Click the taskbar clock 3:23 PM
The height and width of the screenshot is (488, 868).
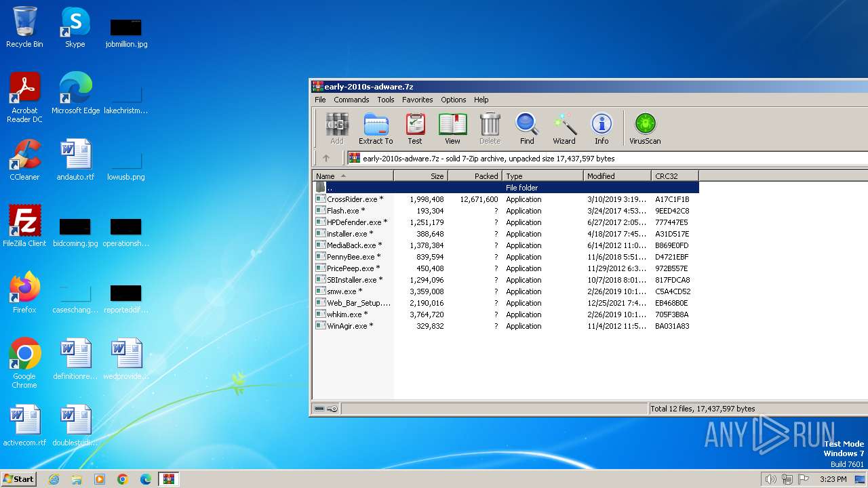click(x=833, y=479)
